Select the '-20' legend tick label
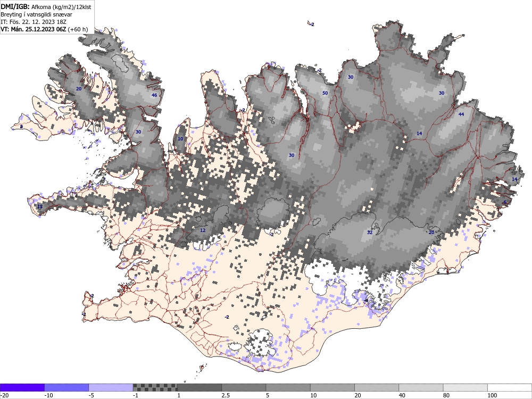The image size is (532, 399). click(x=4, y=395)
